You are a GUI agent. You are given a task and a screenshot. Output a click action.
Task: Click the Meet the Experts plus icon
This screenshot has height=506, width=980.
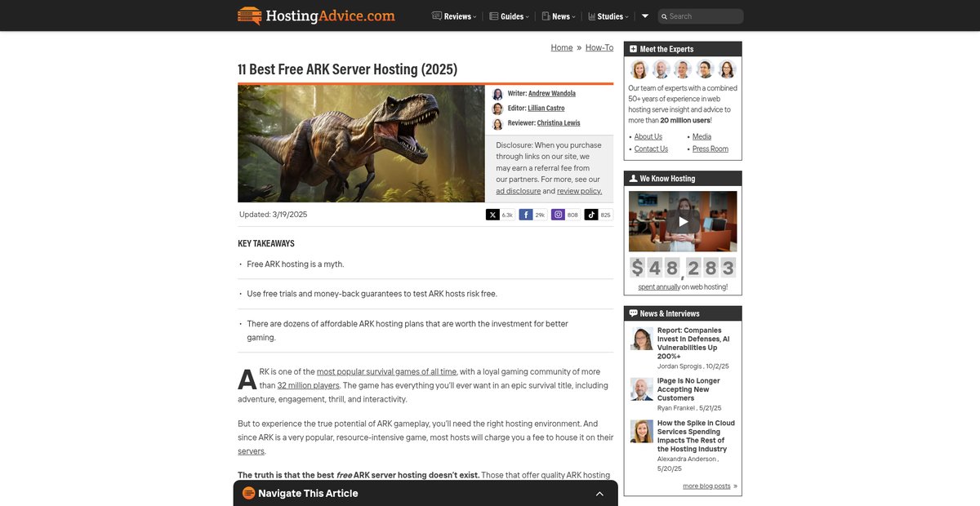[x=633, y=49]
